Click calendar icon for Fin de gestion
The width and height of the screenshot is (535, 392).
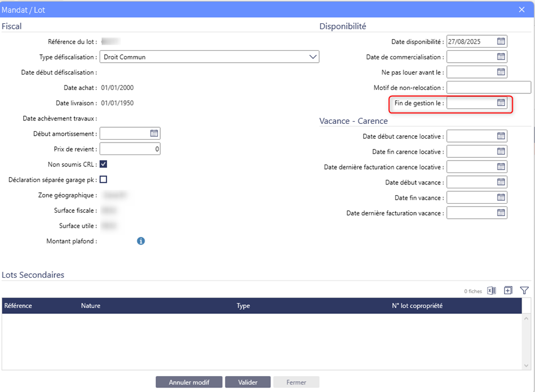500,103
